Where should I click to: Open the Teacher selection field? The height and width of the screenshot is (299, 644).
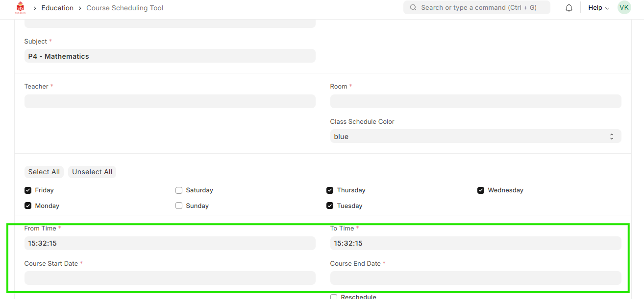[x=170, y=101]
